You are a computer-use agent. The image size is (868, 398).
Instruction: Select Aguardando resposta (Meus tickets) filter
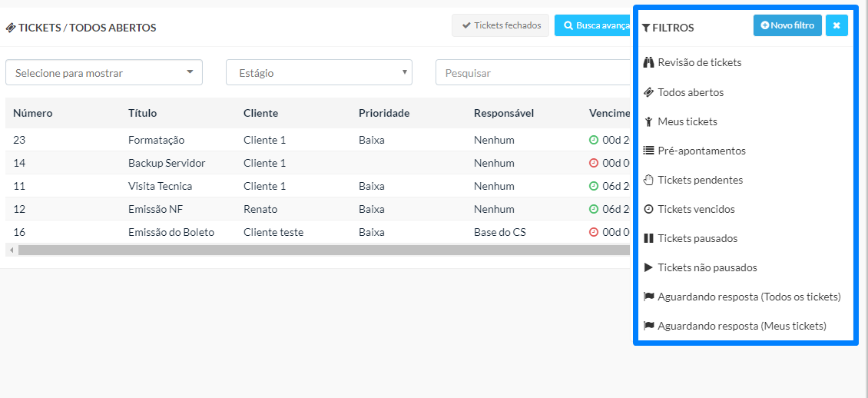tap(735, 326)
